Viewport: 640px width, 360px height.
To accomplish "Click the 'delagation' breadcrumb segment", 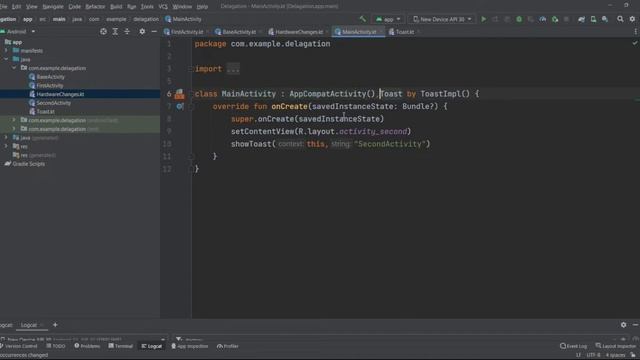I will [146, 19].
